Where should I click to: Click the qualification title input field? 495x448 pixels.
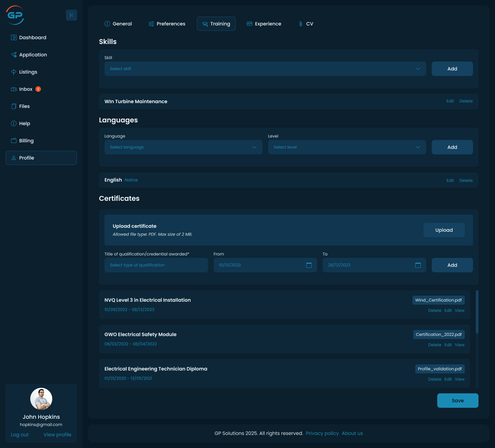coord(156,265)
